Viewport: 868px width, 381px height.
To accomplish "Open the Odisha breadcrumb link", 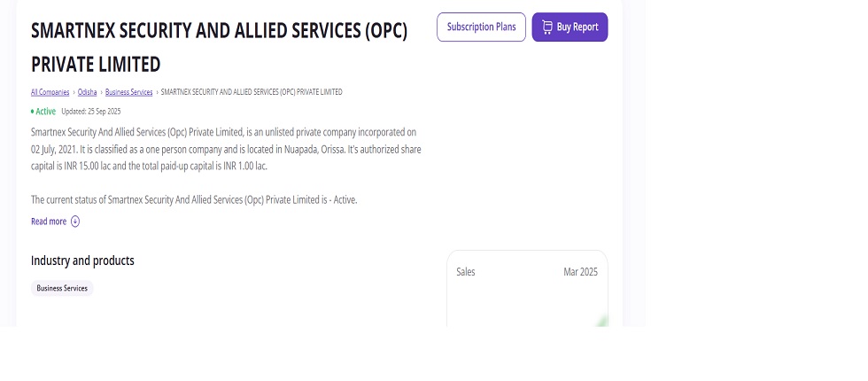I will pyautogui.click(x=87, y=92).
